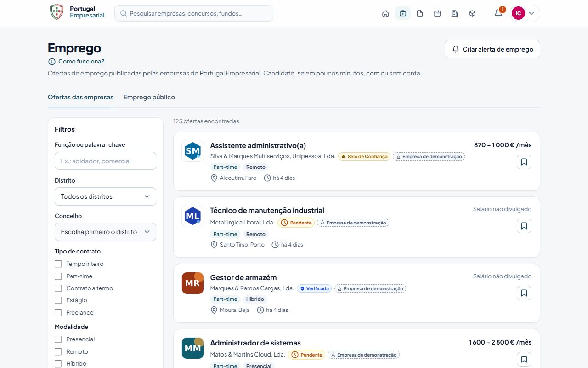
Task: Click the Selo de Confiança badge
Action: pos(364,156)
